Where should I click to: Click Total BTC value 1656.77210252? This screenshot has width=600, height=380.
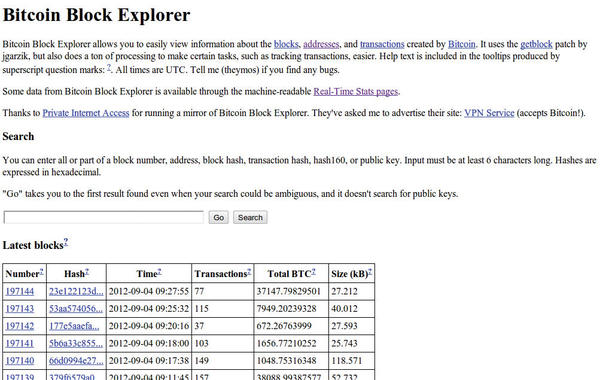point(286,343)
